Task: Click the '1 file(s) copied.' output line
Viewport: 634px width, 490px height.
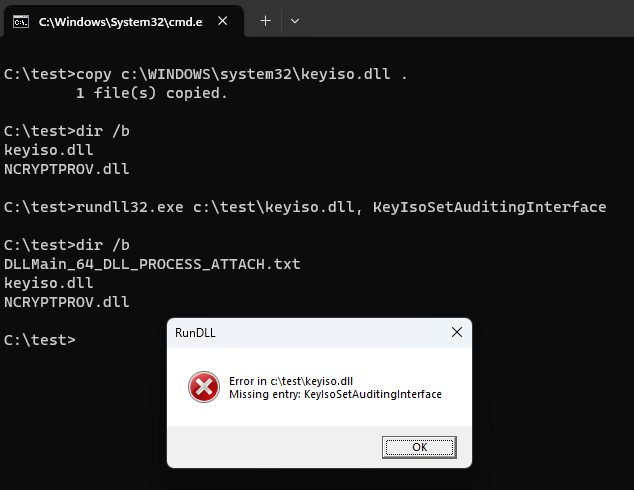Action: pos(152,93)
